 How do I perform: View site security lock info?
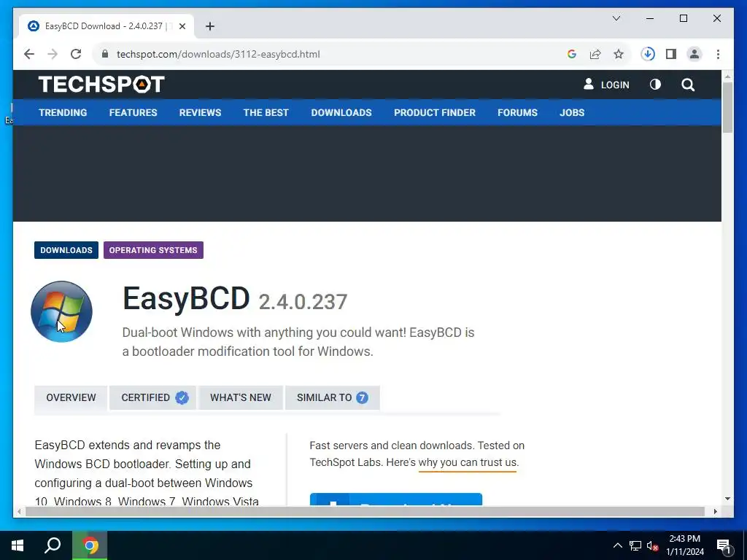105,54
